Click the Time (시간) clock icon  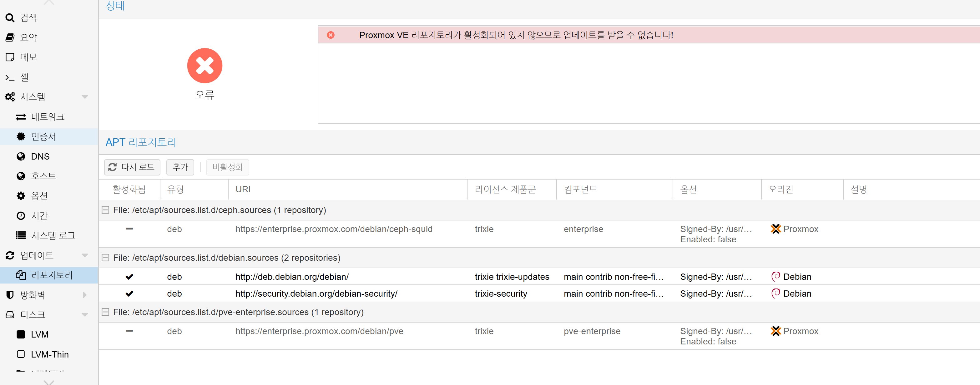[x=21, y=216]
